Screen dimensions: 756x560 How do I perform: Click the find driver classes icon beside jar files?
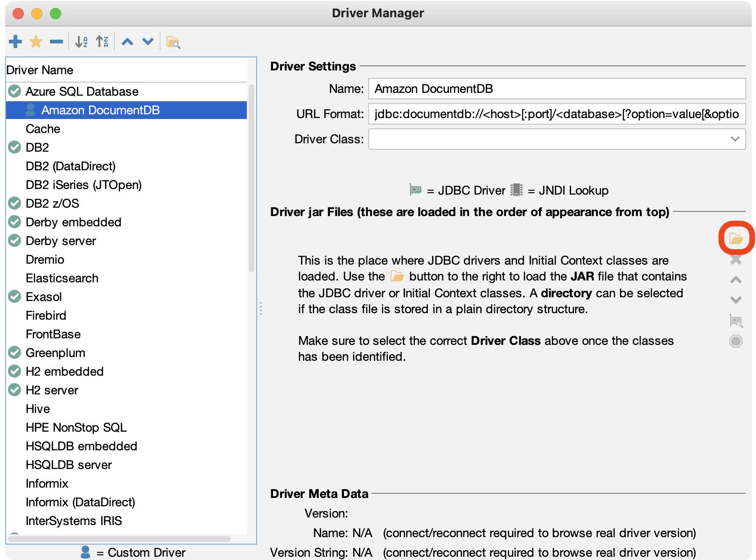tap(736, 321)
